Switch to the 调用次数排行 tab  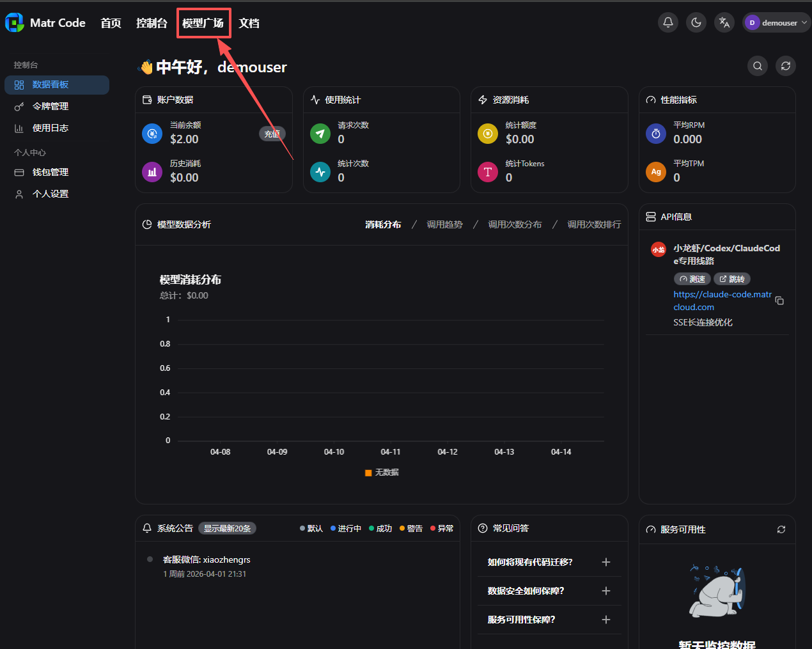point(594,224)
